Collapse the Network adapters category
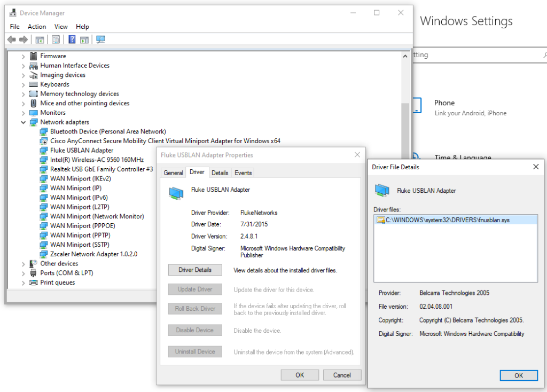547x392 pixels. [x=24, y=122]
